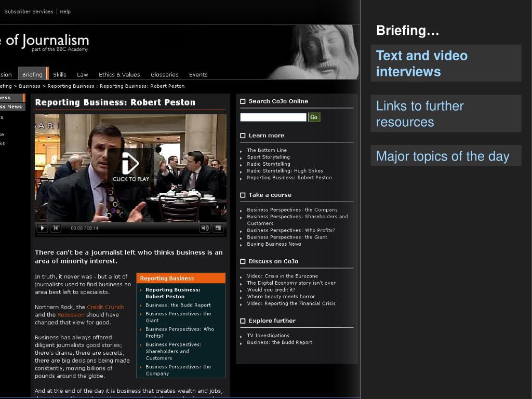Viewport: 532px width, 399px height.
Task: Focus the Search CoJo Online field
Action: tap(273, 117)
